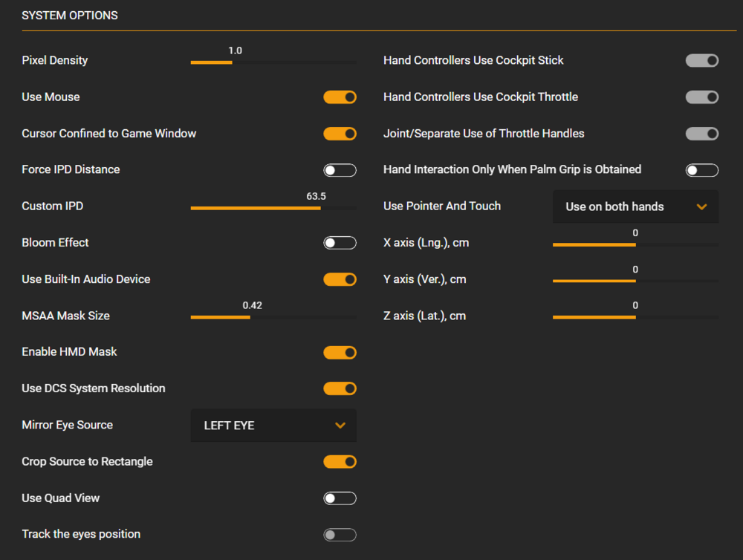
Task: Toggle Joint/Separate Use of Throttle Handles
Action: [701, 134]
